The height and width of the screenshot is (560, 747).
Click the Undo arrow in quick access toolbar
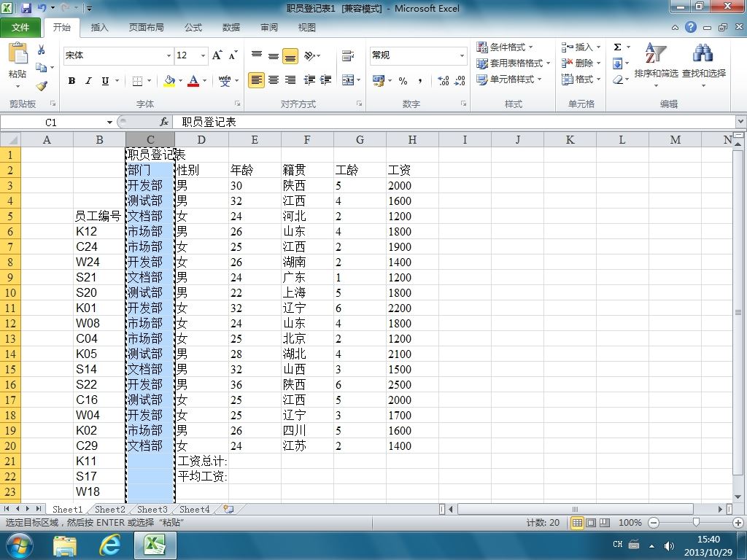pyautogui.click(x=42, y=8)
